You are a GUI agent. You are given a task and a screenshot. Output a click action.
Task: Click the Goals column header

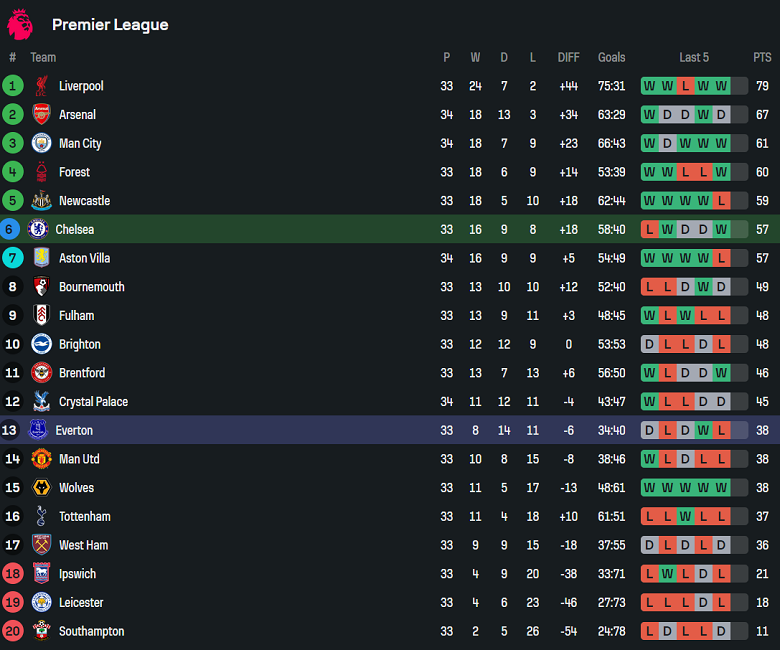click(611, 57)
